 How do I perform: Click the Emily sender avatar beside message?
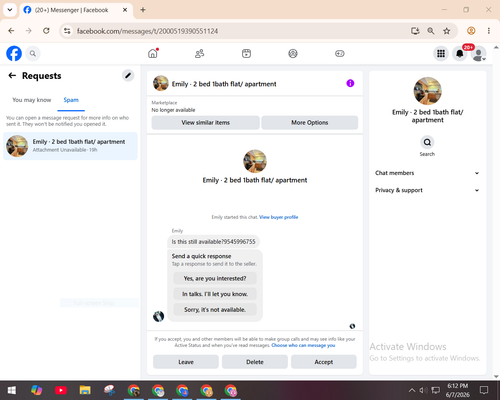[x=159, y=316]
